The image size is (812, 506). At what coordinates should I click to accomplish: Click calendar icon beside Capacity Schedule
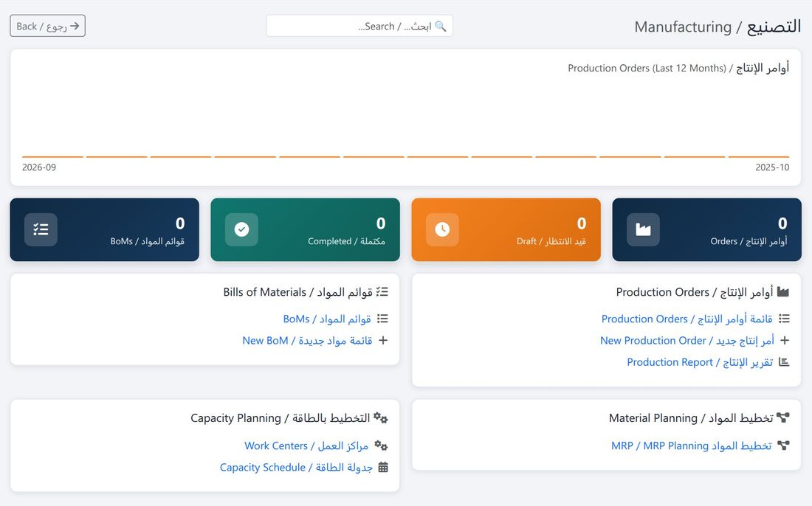click(383, 467)
